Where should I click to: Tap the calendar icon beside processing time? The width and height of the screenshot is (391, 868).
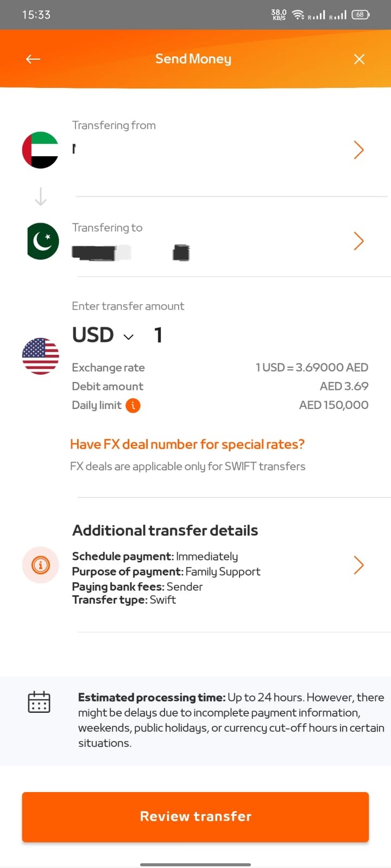pyautogui.click(x=39, y=701)
